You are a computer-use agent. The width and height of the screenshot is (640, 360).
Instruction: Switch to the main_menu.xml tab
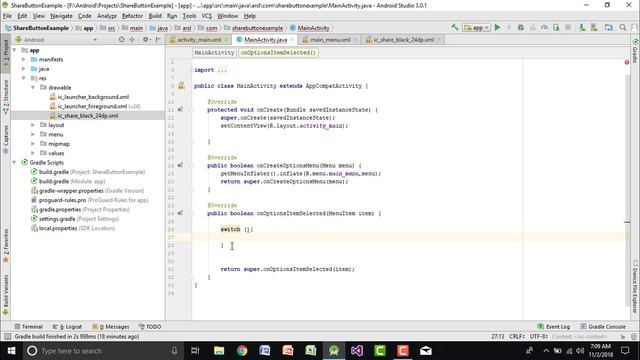click(330, 40)
